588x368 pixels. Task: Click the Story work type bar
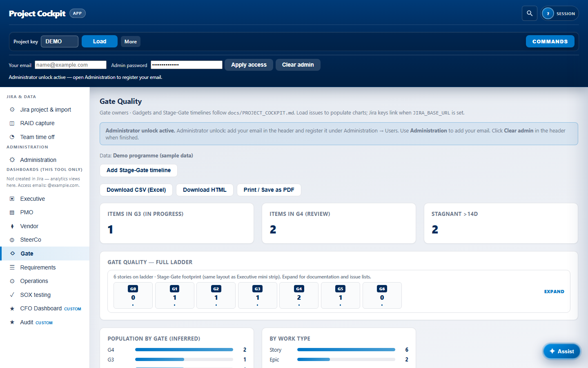(x=346, y=350)
